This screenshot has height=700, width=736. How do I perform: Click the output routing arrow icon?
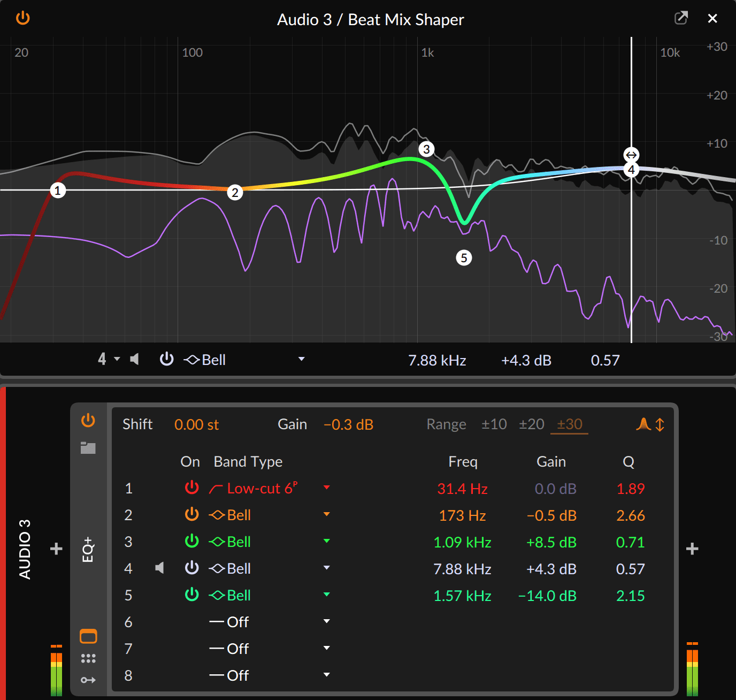(x=88, y=680)
